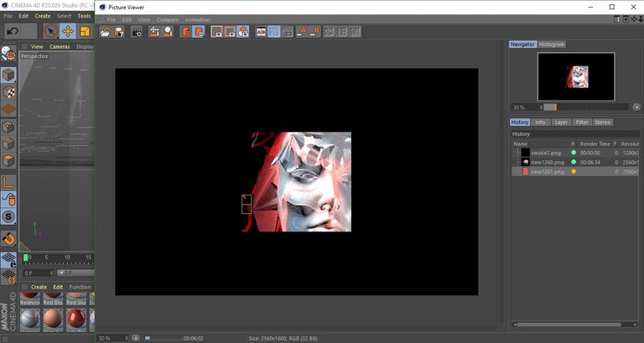
Task: Select Points mode icon
Action: point(8,127)
